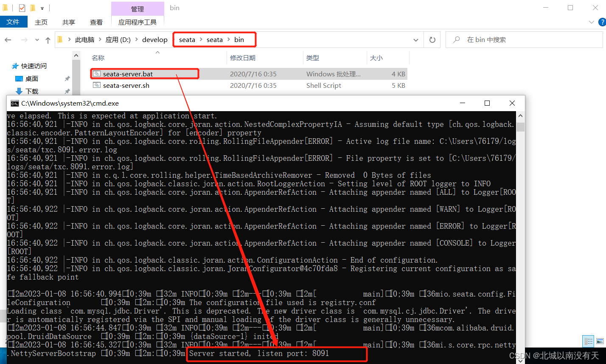Sort files by 修改日期 column
Image resolution: width=606 pixels, height=364 pixels.
243,58
